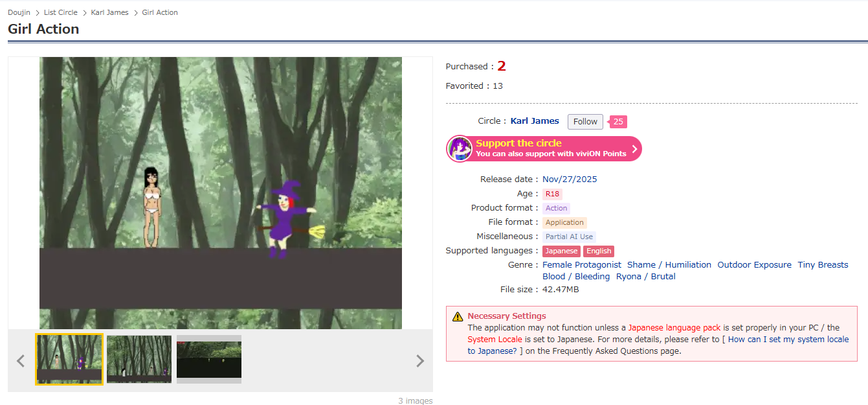Screen dimensions: 868x405
Task: Open the Ryona / Brutal genre link
Action: (645, 277)
